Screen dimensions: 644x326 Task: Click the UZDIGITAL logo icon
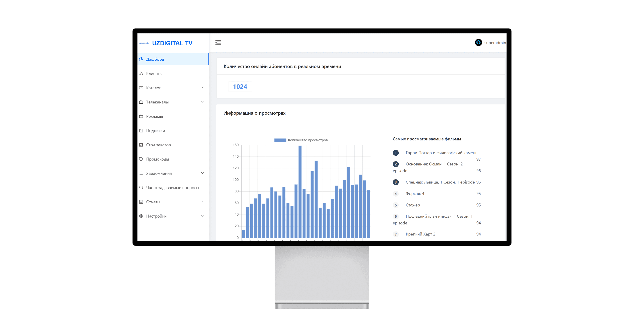point(144,43)
